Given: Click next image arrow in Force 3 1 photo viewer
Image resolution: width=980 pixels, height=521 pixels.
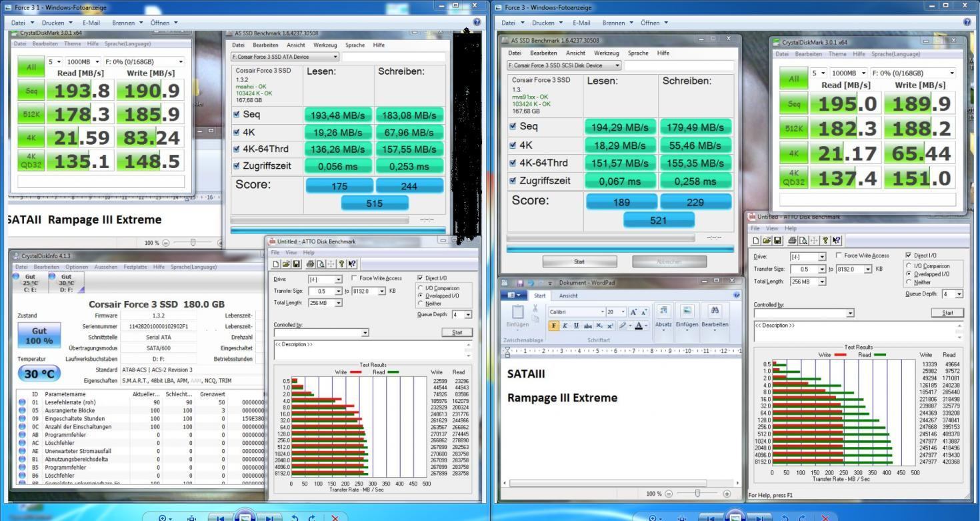Looking at the screenshot, I should tap(269, 518).
